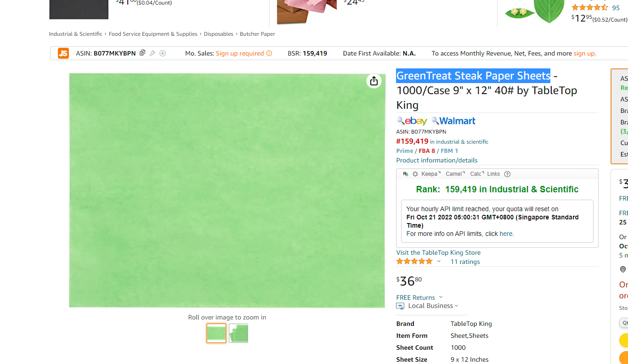Click the Sheet Count value 1000
This screenshot has width=628, height=364.
point(458,347)
